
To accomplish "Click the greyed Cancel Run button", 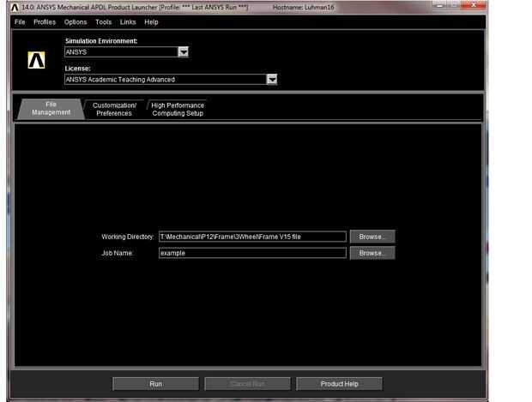I will 247,384.
